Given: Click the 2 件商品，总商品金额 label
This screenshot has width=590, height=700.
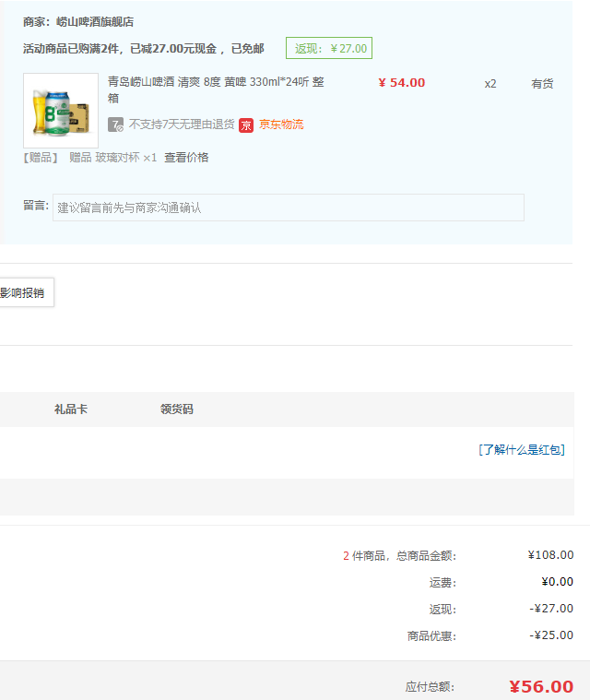Looking at the screenshot, I should [x=399, y=556].
